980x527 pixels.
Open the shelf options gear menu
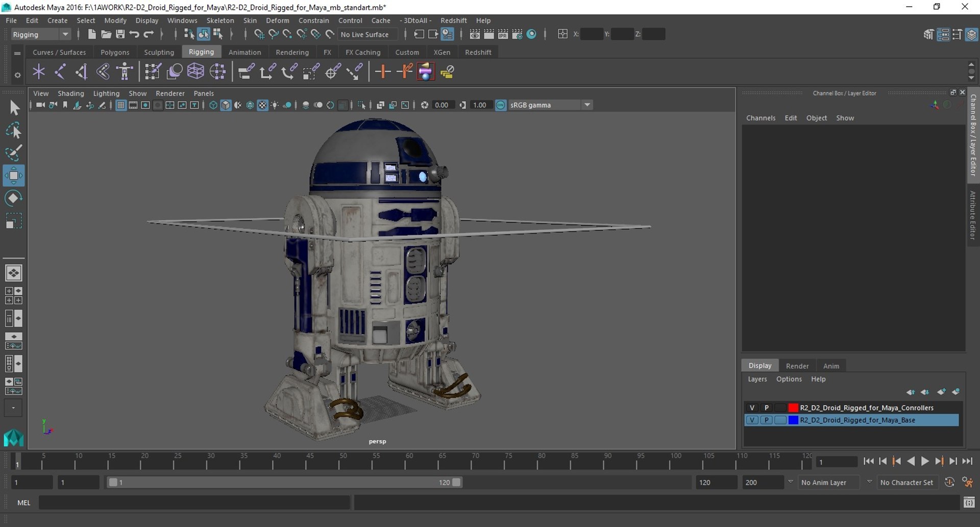coord(17,75)
